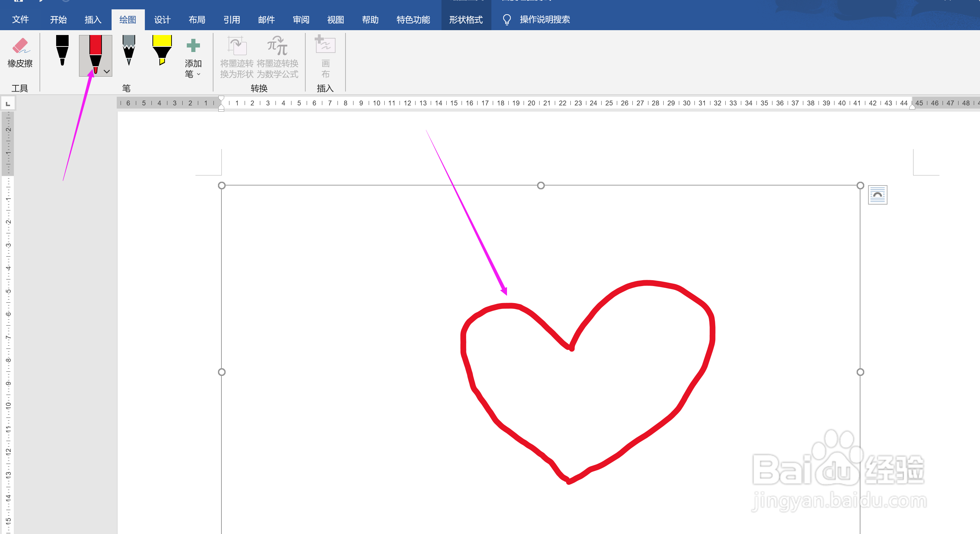Open the 文件 tab

click(x=20, y=19)
